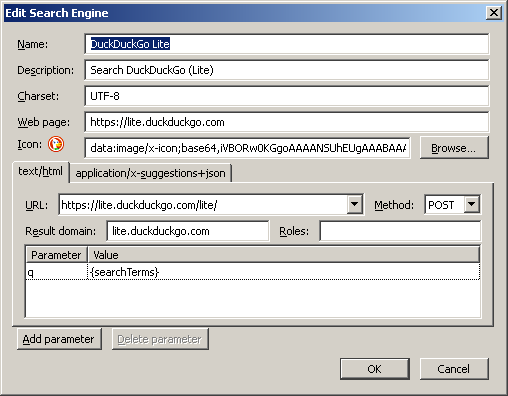Confirm with the OK button
508x396 pixels.
375,369
